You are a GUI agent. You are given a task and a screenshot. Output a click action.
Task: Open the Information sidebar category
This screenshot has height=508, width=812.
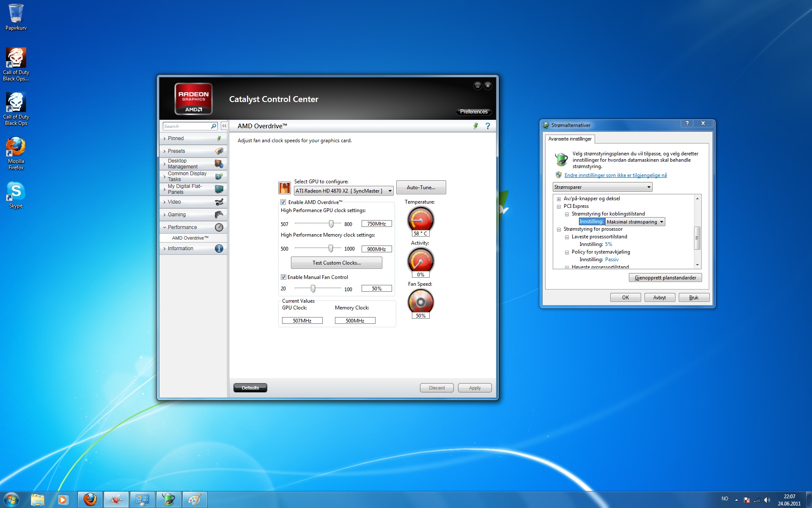[193, 248]
